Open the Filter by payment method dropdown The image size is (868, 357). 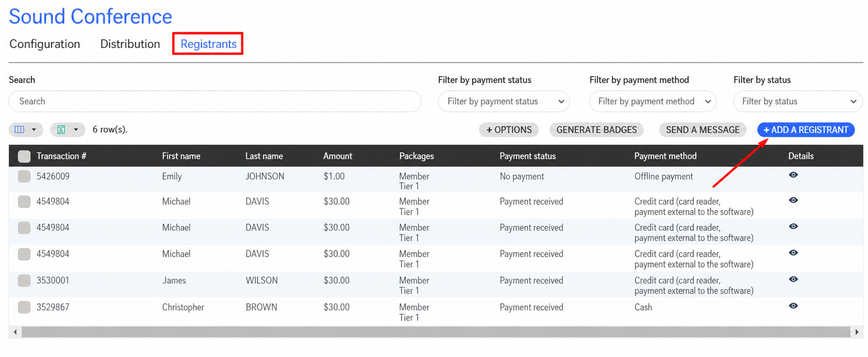[x=653, y=101]
